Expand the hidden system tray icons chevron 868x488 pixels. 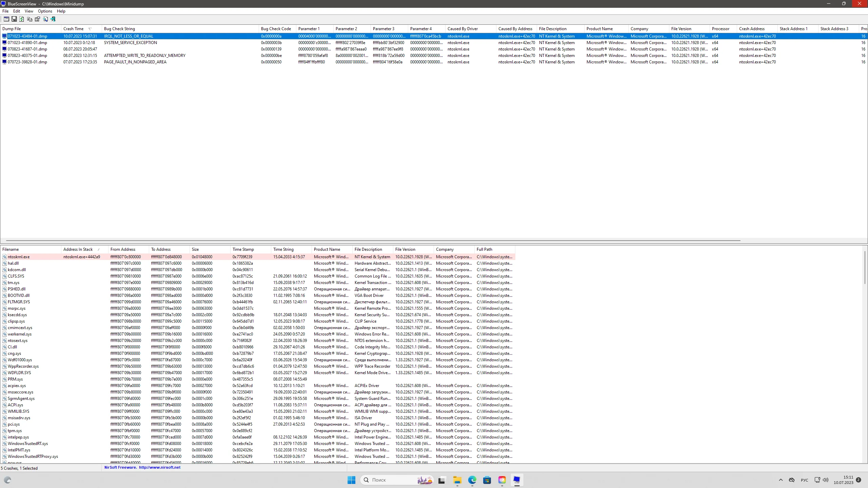click(781, 480)
